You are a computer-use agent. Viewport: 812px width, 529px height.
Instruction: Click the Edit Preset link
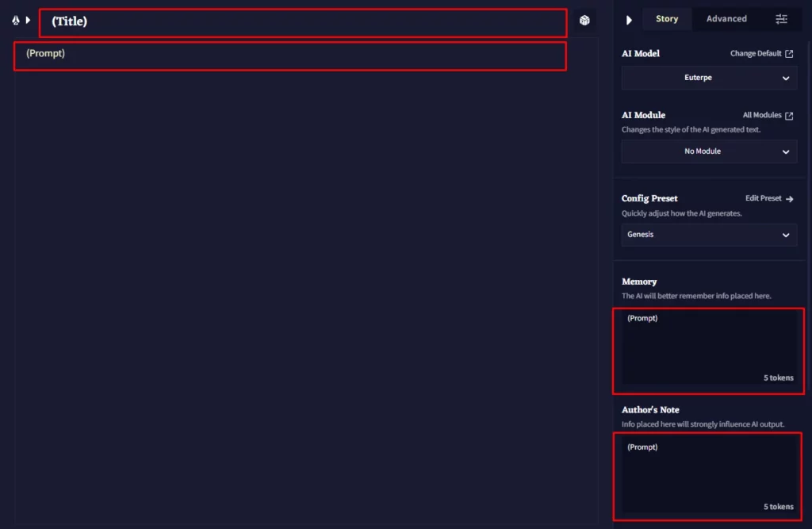(769, 198)
